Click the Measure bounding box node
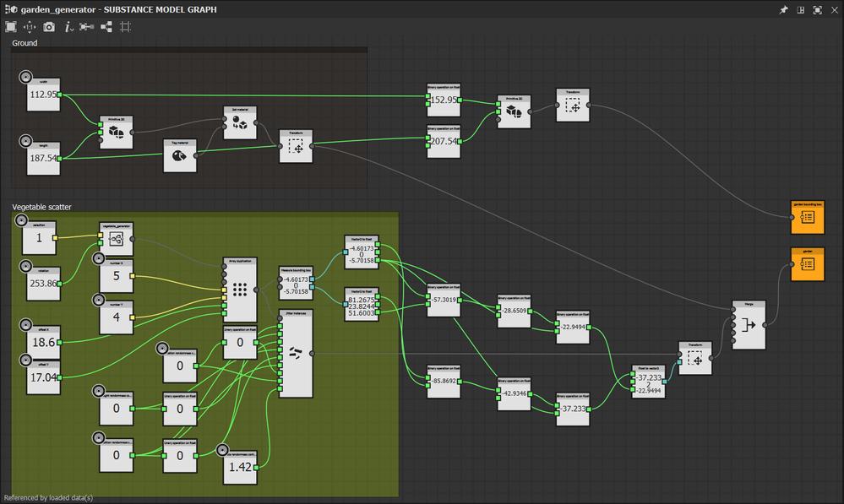This screenshot has width=844, height=504. 295,284
